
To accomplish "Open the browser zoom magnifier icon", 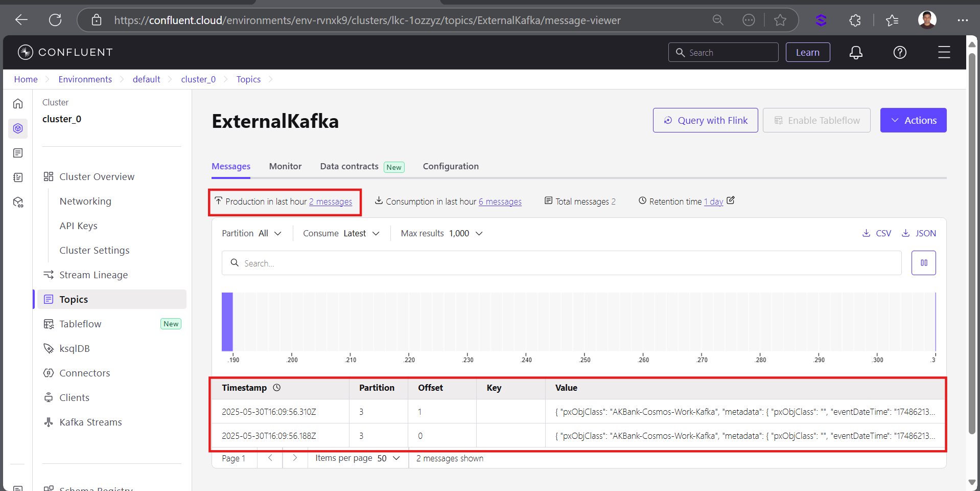I will 718,20.
